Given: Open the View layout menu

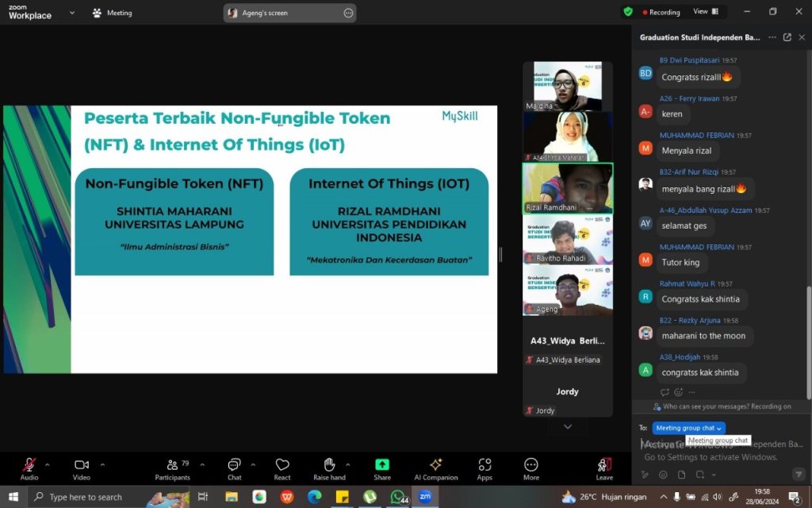Looking at the screenshot, I should [x=705, y=12].
